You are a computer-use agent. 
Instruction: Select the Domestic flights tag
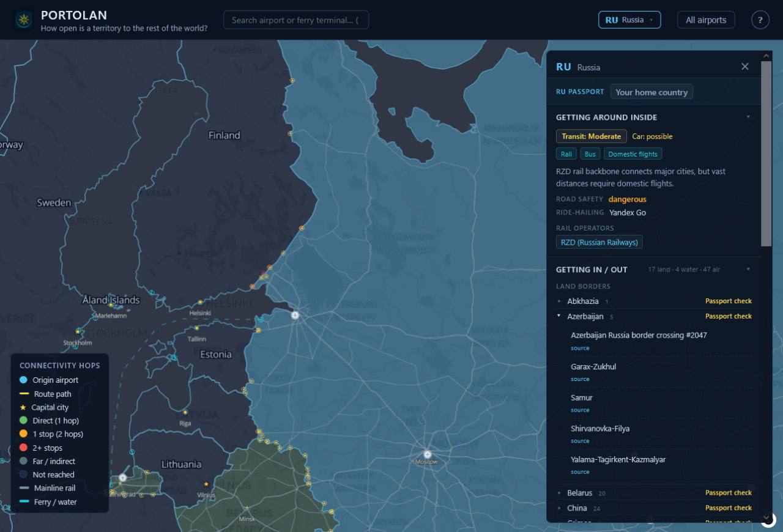[x=633, y=154]
